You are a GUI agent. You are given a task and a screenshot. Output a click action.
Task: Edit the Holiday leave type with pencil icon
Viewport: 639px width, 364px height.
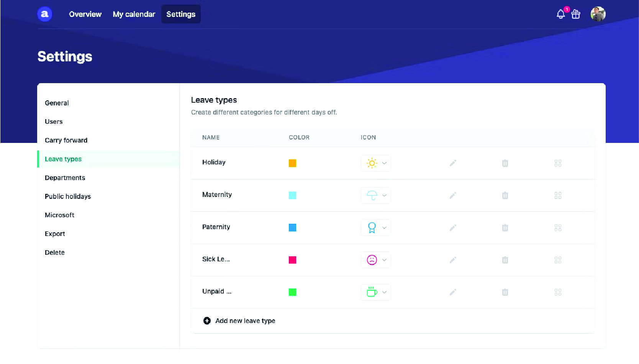pyautogui.click(x=453, y=163)
